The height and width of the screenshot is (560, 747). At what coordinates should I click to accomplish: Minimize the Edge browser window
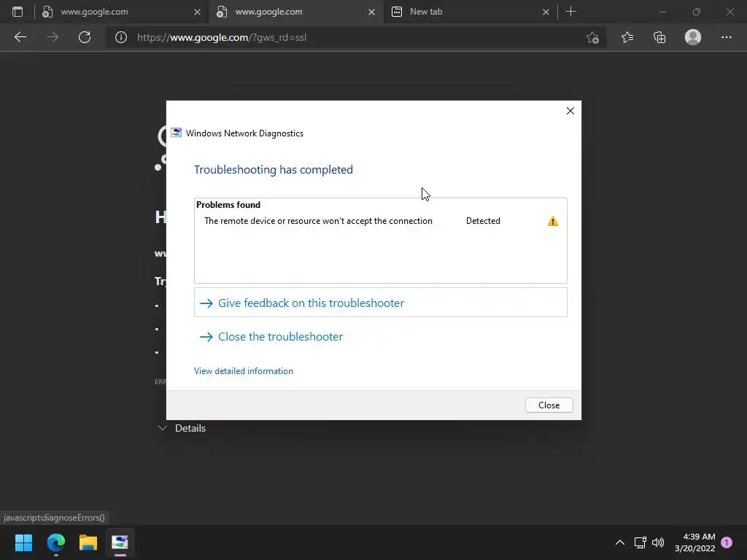pos(662,12)
